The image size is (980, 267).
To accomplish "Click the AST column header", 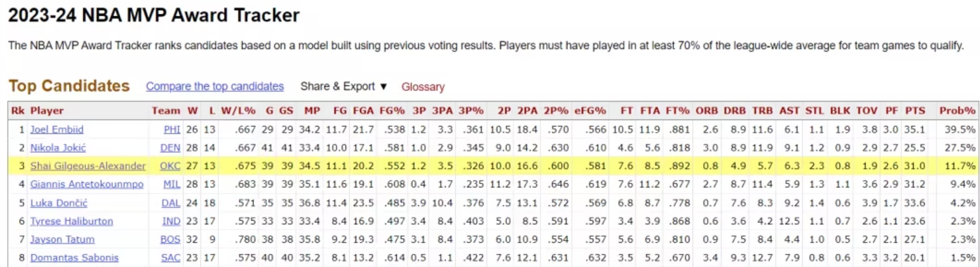I will (789, 111).
